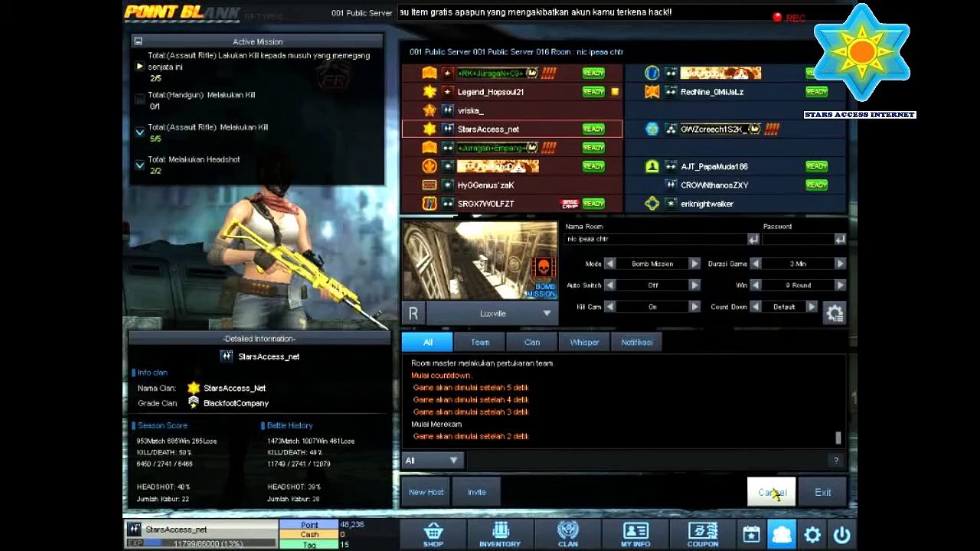Click the Password input field
The height and width of the screenshot is (551, 980).
(x=797, y=240)
